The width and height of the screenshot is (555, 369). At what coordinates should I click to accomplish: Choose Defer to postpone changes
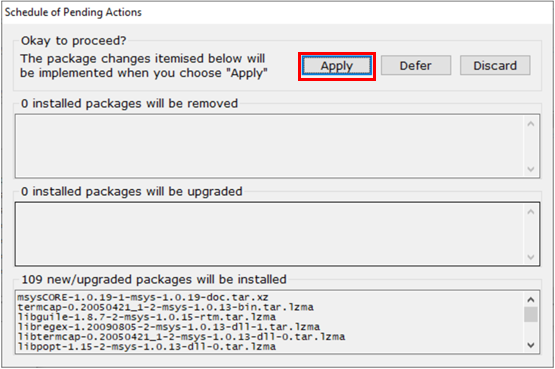(x=416, y=65)
